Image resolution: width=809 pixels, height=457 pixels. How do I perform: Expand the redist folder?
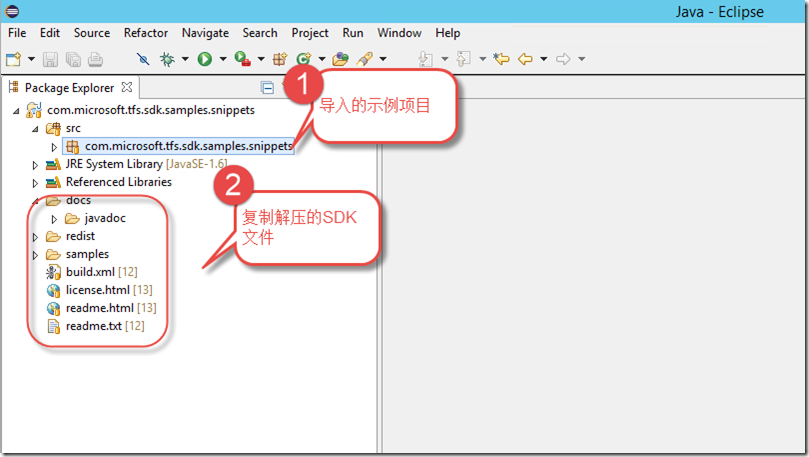click(x=35, y=237)
